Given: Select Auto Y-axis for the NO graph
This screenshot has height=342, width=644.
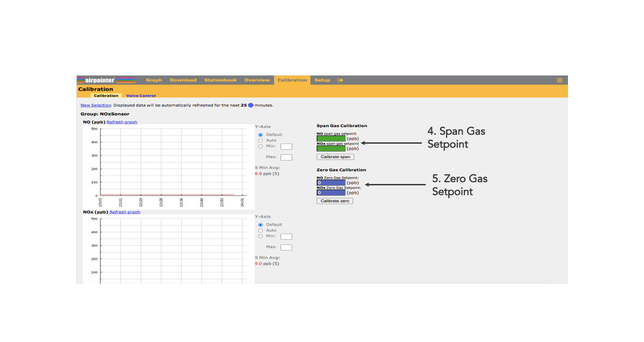Looking at the screenshot, I should (x=260, y=141).
